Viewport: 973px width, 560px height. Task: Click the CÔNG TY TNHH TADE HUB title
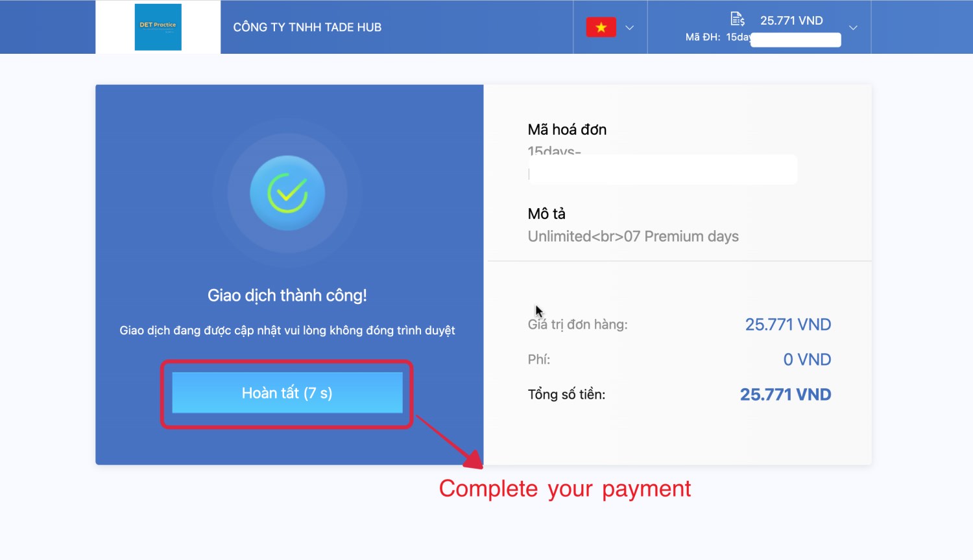click(x=307, y=27)
